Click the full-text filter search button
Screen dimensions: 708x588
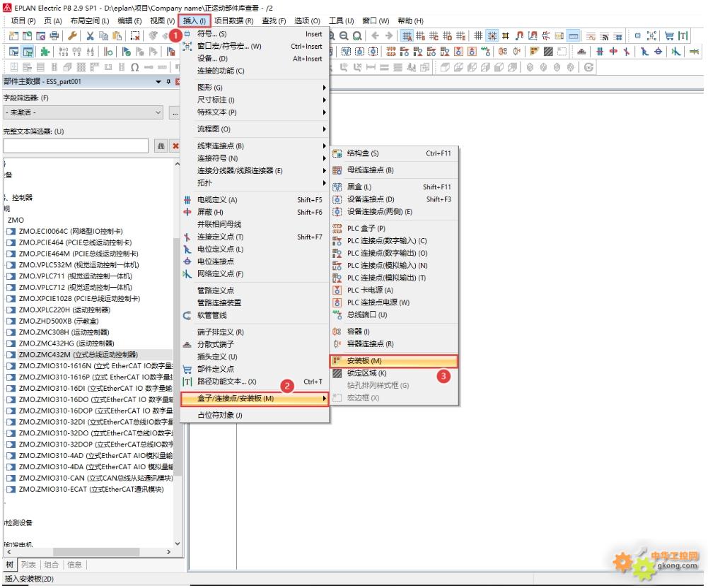tap(161, 146)
